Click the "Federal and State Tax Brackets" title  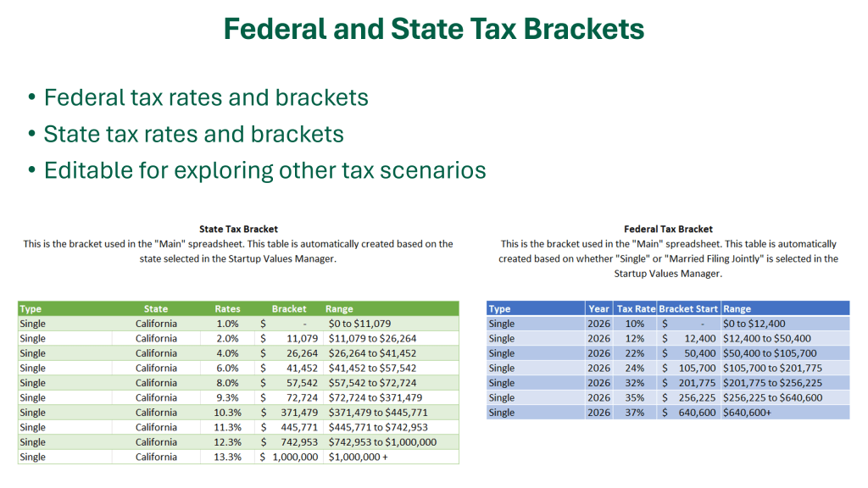pos(433,29)
